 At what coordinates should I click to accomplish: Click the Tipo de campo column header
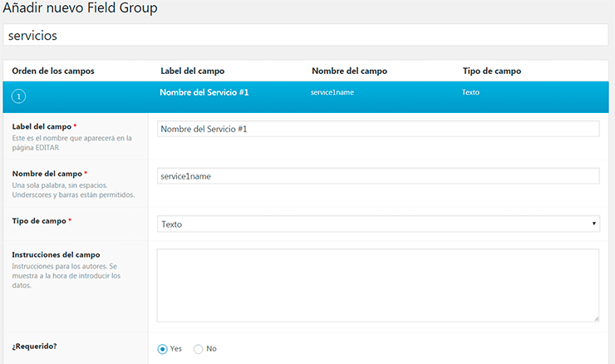[491, 71]
